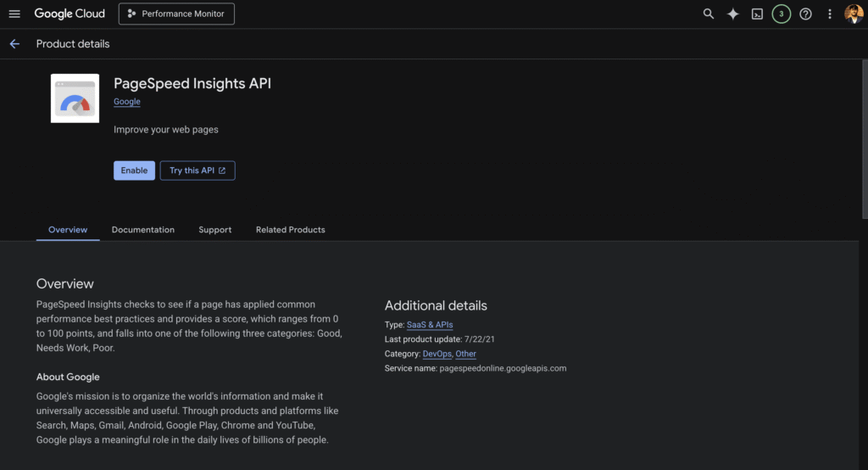
Task: Click the Additional details heading
Action: [436, 305]
